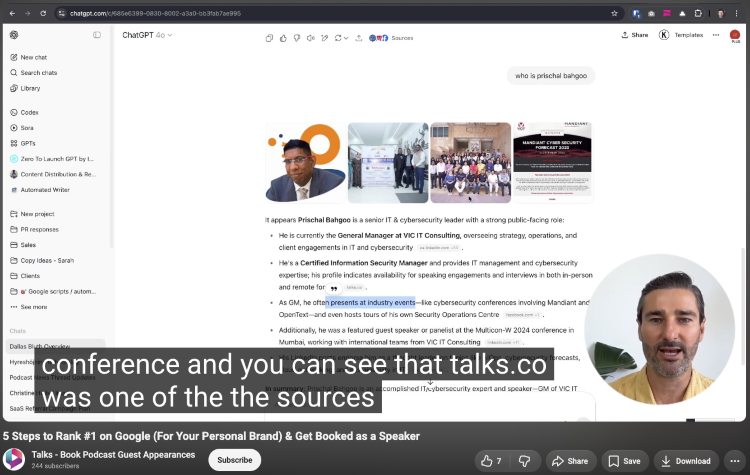Edit response in canvas pencil icon
The height and width of the screenshot is (475, 750).
325,38
